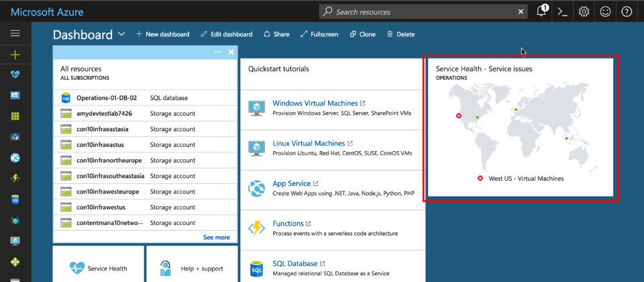Open Windows Virtual Machines tutorial link
Screen dimensions: 644x282
pyautogui.click(x=315, y=103)
